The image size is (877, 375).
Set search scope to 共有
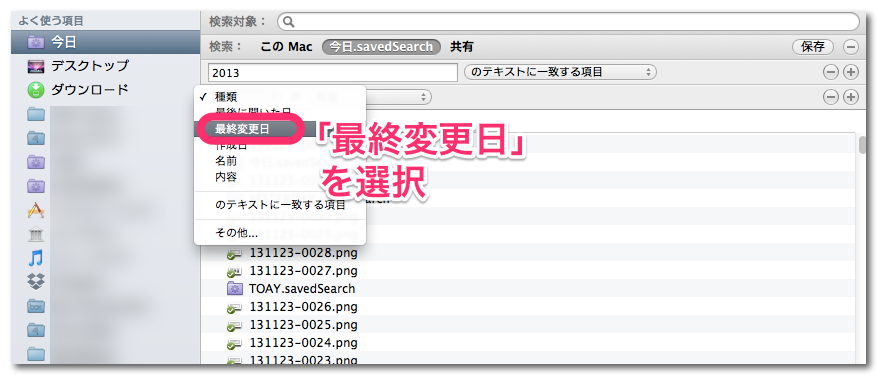pyautogui.click(x=461, y=47)
